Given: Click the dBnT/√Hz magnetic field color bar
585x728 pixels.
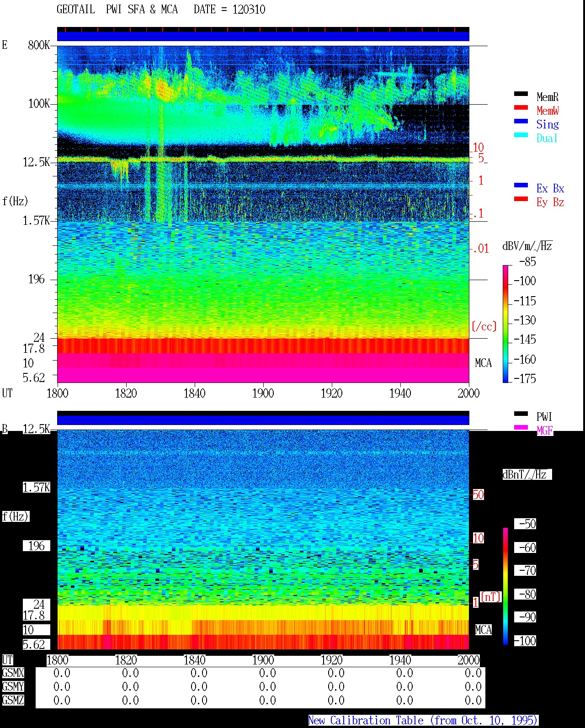Looking at the screenshot, I should (x=505, y=586).
